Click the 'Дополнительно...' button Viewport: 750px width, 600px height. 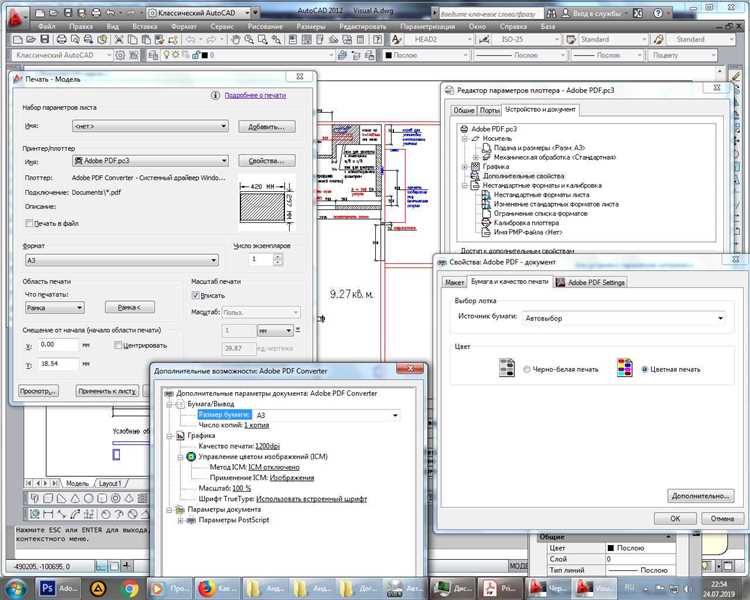click(700, 496)
